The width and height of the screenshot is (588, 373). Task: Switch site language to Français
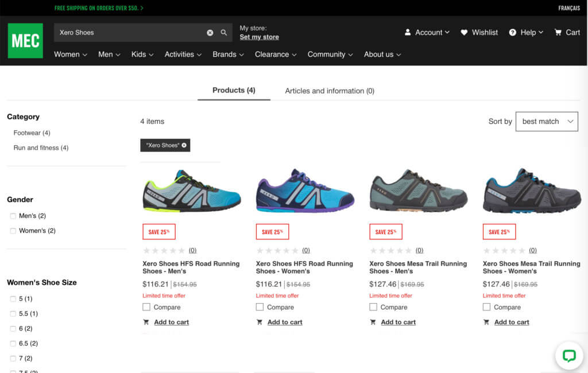(x=569, y=8)
